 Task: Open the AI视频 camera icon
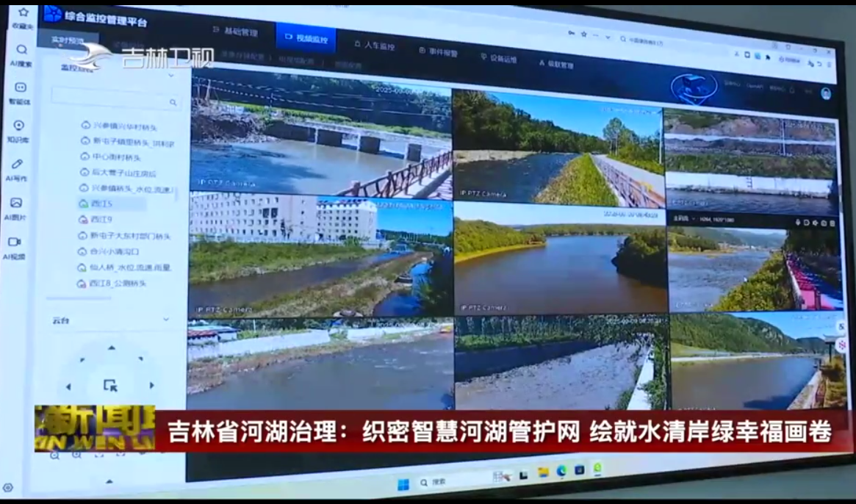[15, 242]
